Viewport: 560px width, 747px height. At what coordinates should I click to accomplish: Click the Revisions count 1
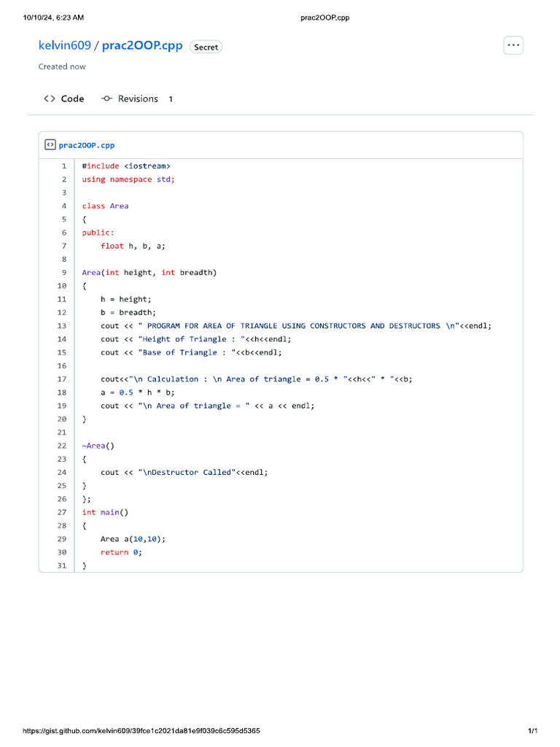click(171, 99)
